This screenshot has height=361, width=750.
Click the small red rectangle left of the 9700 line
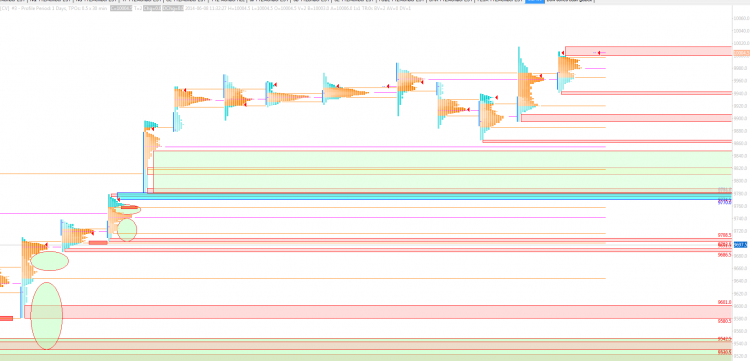point(99,243)
